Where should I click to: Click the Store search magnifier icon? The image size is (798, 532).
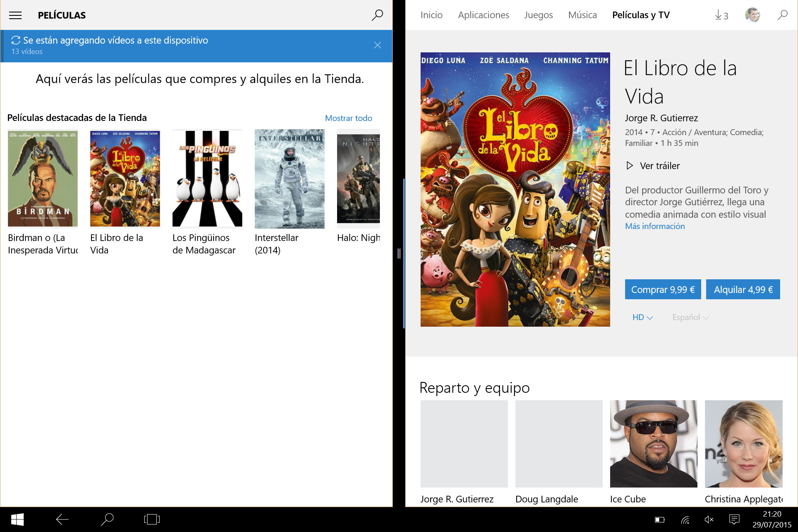point(782,15)
